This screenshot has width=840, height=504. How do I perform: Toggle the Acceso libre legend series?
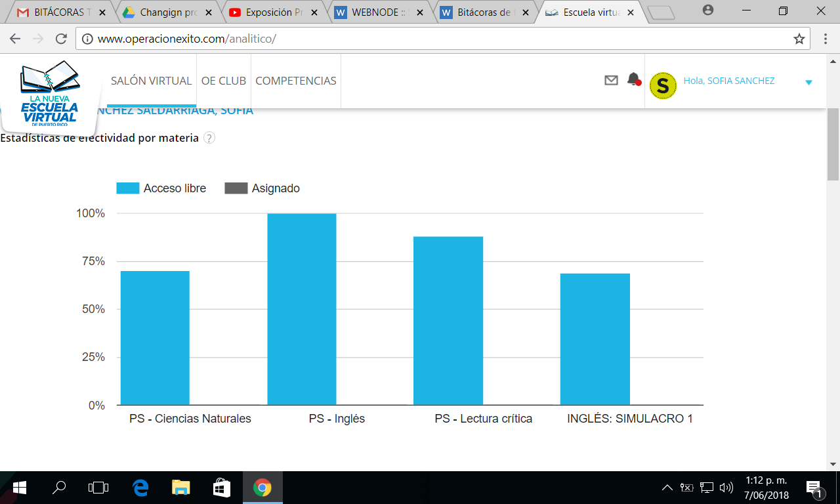pyautogui.click(x=161, y=188)
